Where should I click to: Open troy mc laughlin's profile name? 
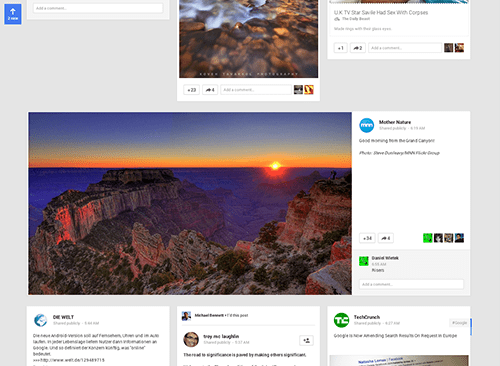[x=221, y=336]
